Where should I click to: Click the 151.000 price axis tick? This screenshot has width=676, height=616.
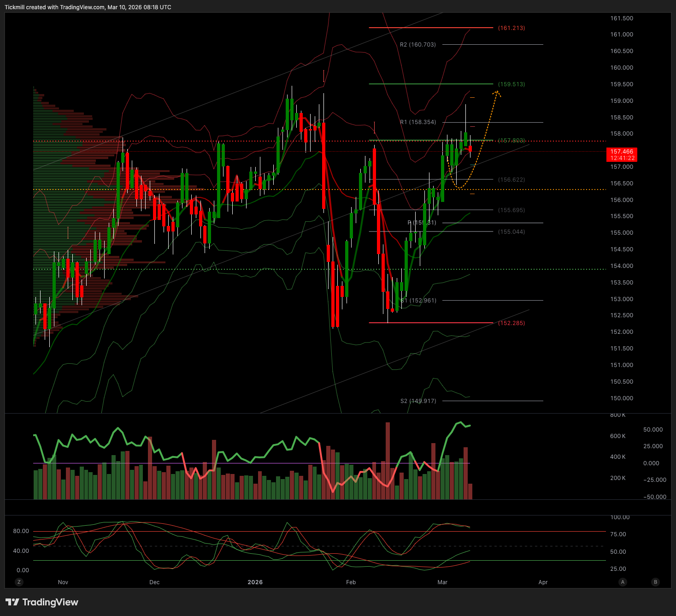tap(622, 365)
